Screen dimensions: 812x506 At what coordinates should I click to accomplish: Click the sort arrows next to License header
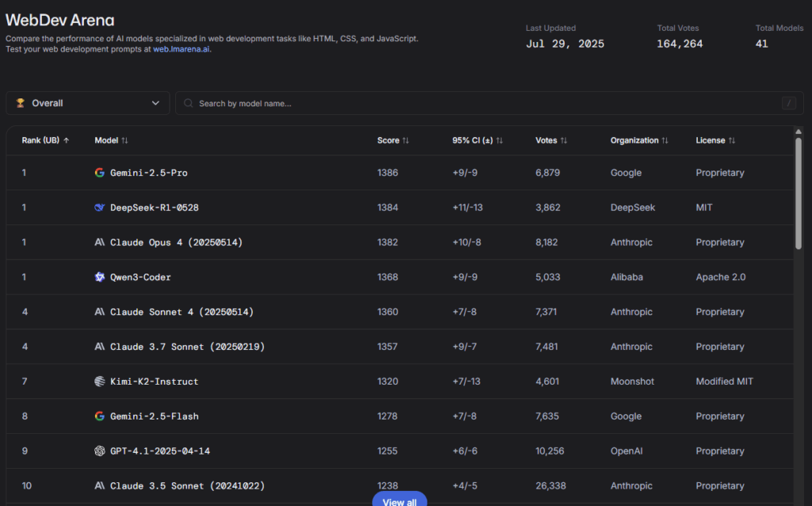coord(732,140)
